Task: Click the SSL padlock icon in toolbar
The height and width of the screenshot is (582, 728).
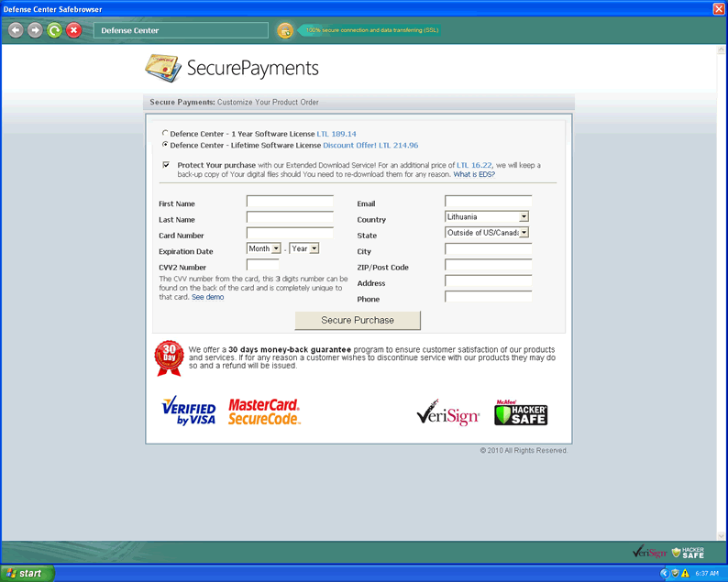Action: [x=285, y=30]
